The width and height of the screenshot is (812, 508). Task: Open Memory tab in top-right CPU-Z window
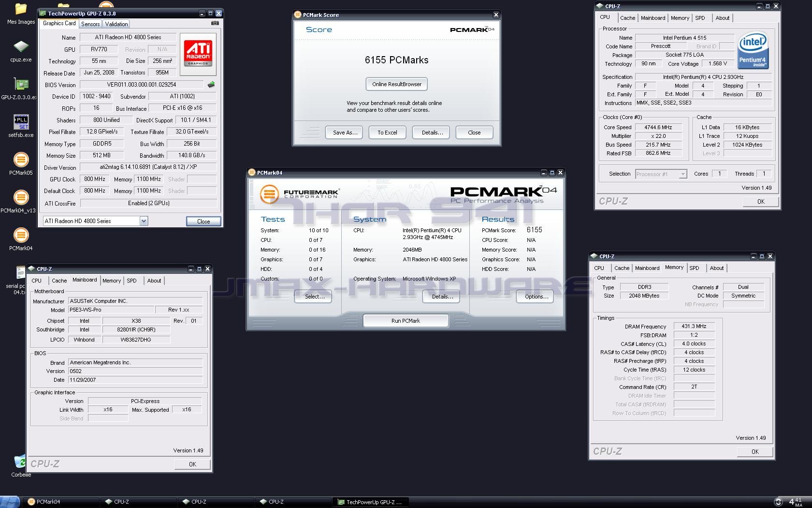click(680, 18)
